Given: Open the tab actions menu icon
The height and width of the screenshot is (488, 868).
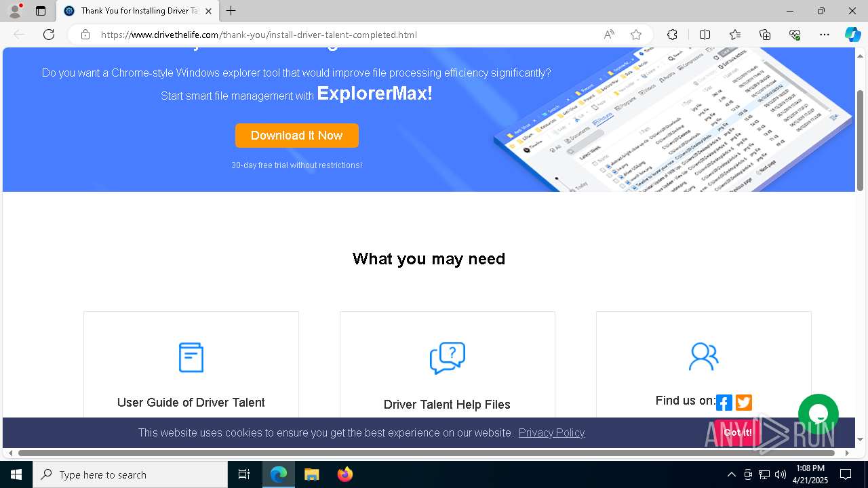Looking at the screenshot, I should click(x=41, y=11).
